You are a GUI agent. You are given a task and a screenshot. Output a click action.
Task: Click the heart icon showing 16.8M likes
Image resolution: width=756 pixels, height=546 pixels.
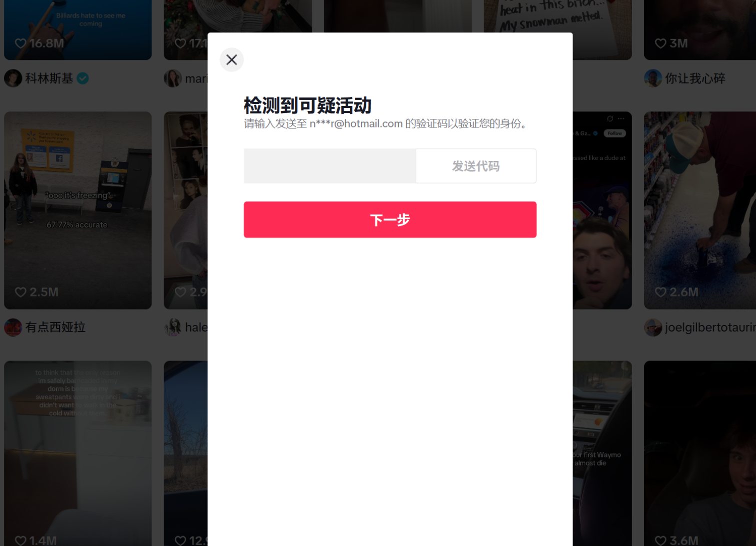pyautogui.click(x=20, y=43)
